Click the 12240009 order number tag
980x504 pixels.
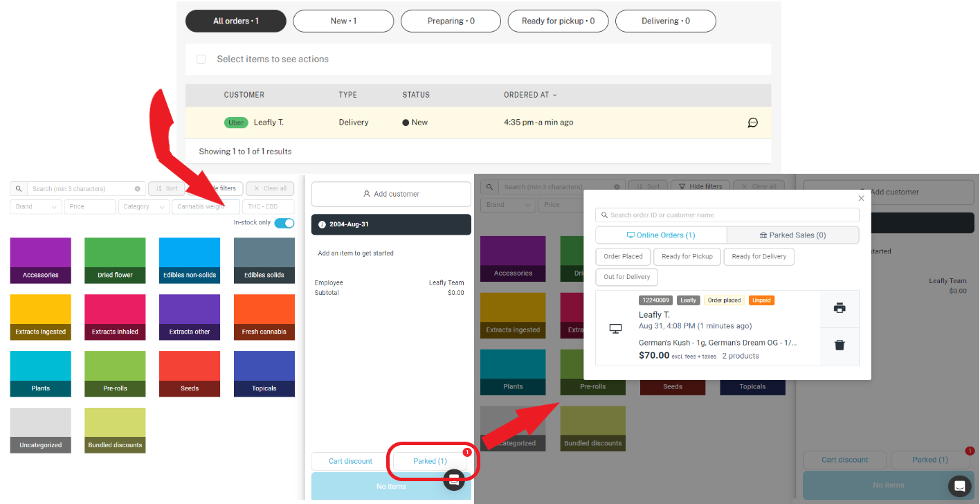tap(655, 300)
